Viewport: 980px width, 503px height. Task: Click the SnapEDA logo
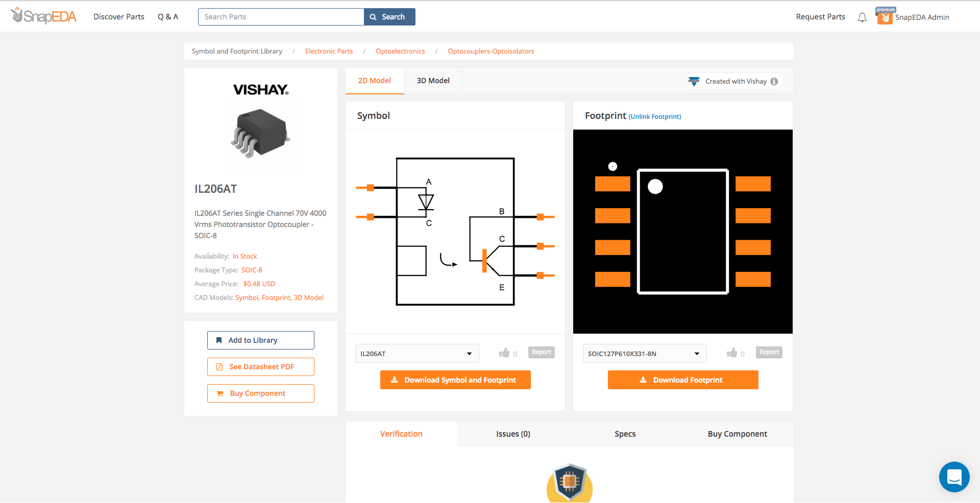pyautogui.click(x=43, y=16)
